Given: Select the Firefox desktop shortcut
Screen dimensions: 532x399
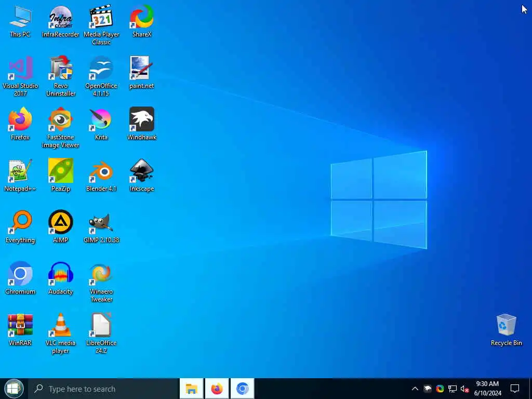Looking at the screenshot, I should click(x=20, y=124).
